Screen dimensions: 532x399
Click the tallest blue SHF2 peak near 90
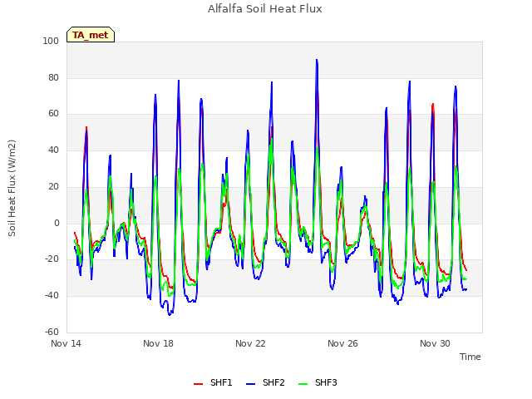317,60
